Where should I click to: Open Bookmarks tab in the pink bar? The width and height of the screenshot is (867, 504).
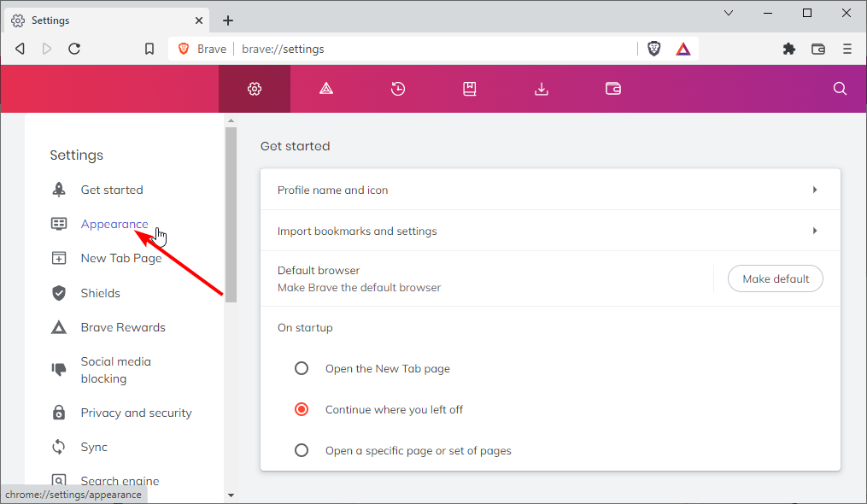470,89
